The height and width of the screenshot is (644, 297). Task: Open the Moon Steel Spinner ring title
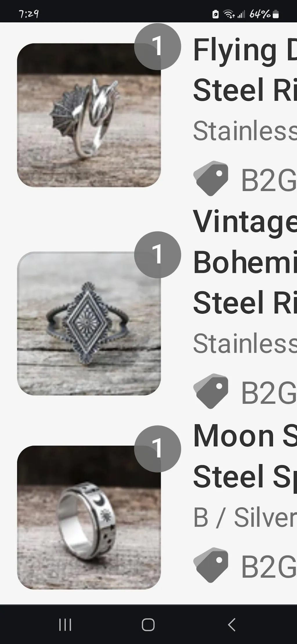(245, 456)
